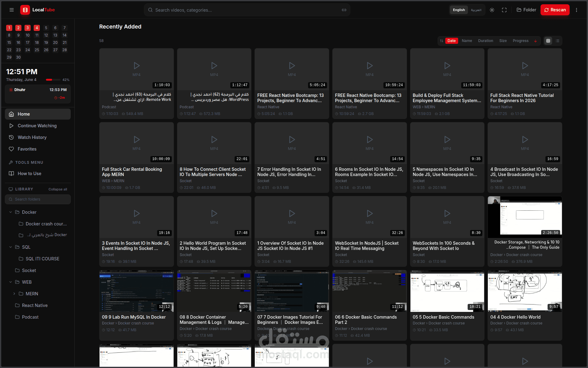The image size is (588, 368).
Task: Play the 1:10:03 Remote Work podcast video
Action: coord(136,70)
